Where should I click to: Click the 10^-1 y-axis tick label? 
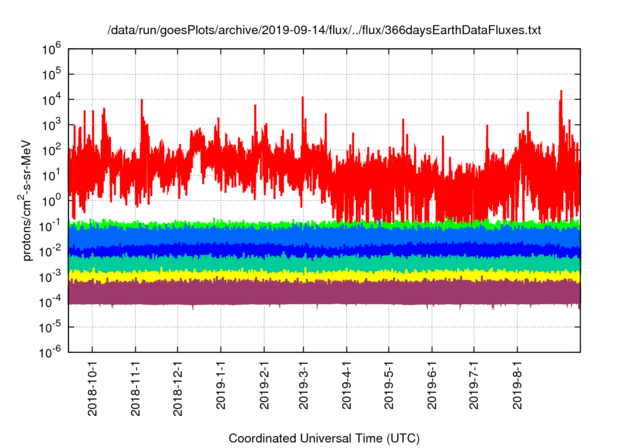pyautogui.click(x=50, y=226)
